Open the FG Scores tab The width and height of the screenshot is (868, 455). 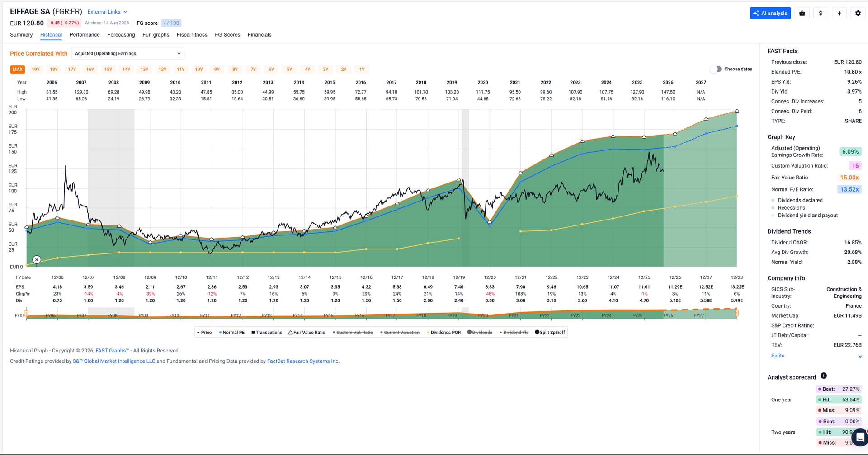pos(227,35)
